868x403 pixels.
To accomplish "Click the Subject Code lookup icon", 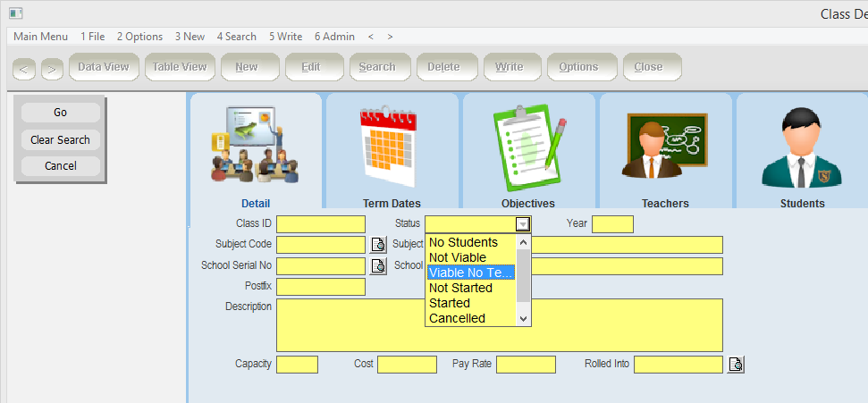I will coord(378,245).
